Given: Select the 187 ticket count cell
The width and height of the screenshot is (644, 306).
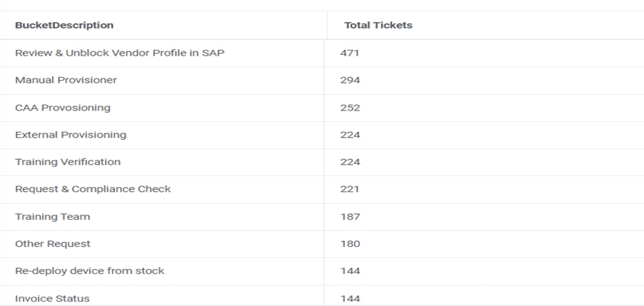Looking at the screenshot, I should [350, 216].
